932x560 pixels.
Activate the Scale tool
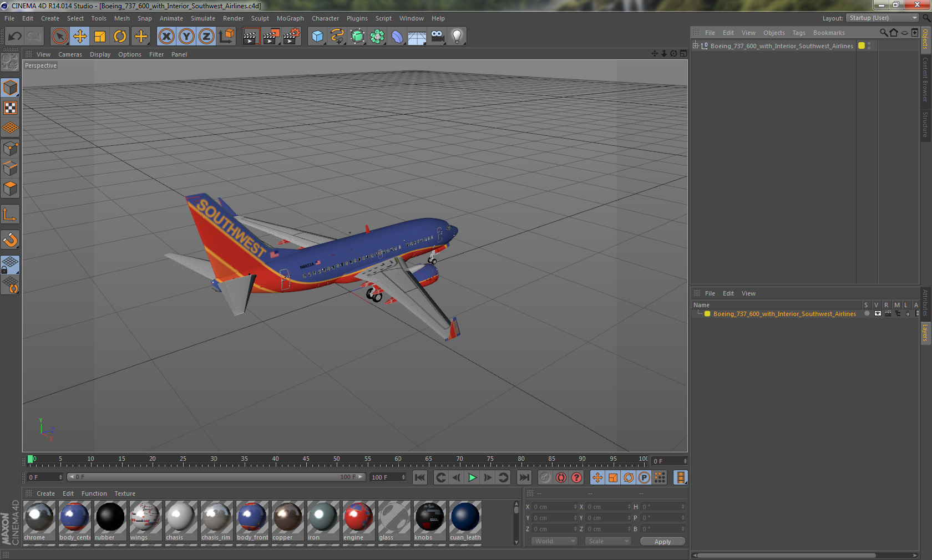point(100,37)
